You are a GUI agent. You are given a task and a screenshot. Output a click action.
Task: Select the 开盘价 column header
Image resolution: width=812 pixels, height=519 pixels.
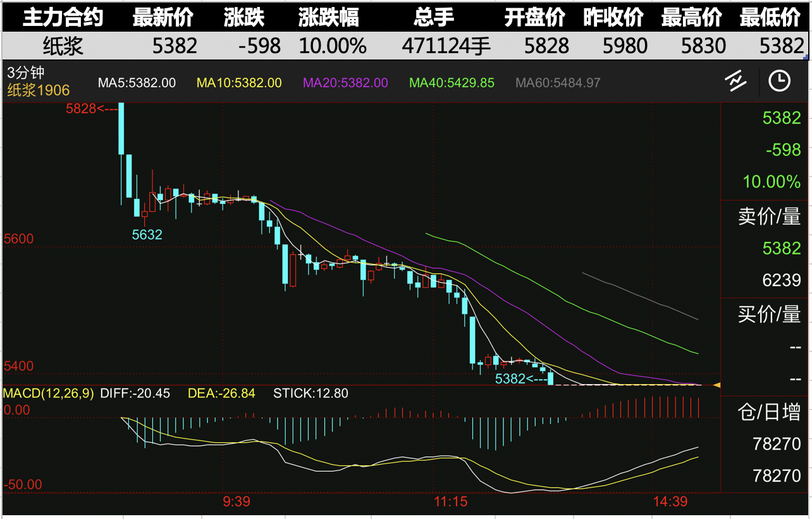pyautogui.click(x=535, y=18)
